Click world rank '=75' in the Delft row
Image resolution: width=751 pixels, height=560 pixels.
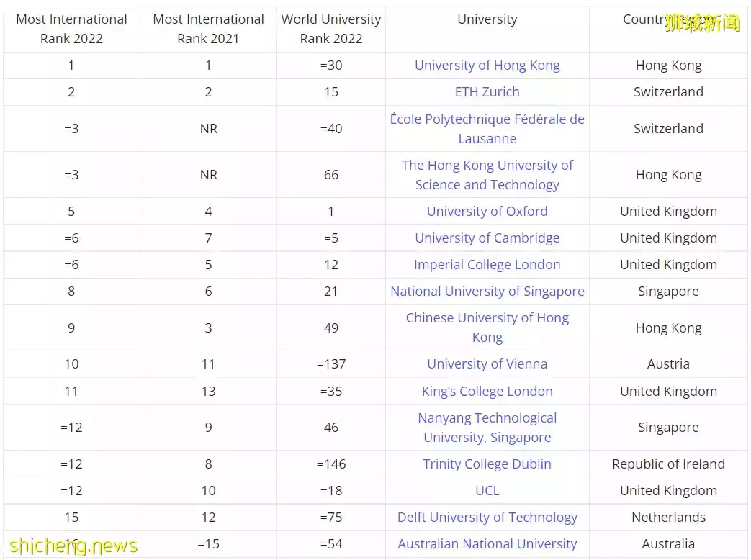coord(331,518)
